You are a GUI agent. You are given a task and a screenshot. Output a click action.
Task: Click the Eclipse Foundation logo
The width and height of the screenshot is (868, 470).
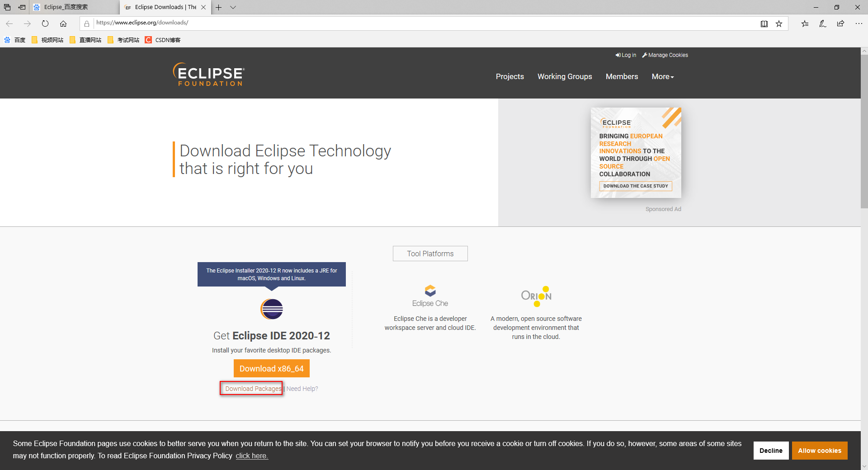click(x=208, y=74)
